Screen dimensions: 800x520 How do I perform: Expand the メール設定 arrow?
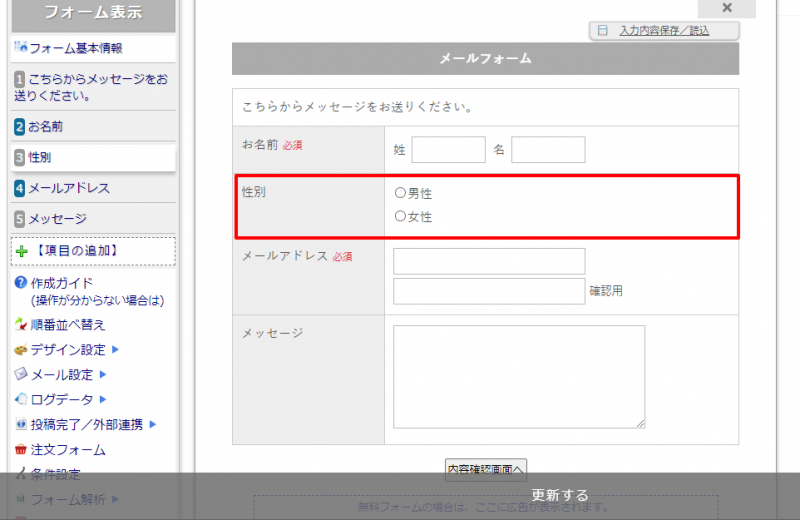[103, 375]
